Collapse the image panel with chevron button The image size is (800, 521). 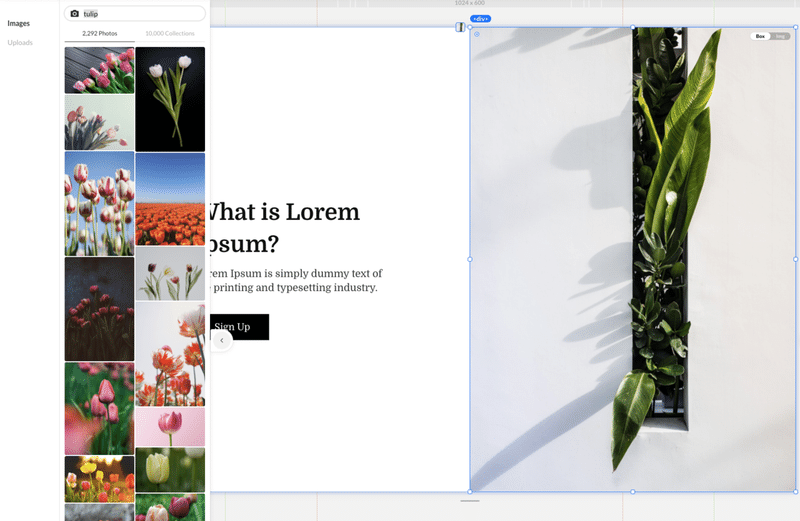(x=222, y=340)
